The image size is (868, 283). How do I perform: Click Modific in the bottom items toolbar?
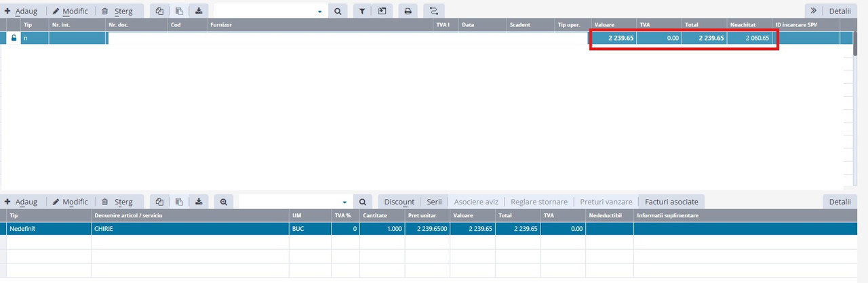click(71, 202)
